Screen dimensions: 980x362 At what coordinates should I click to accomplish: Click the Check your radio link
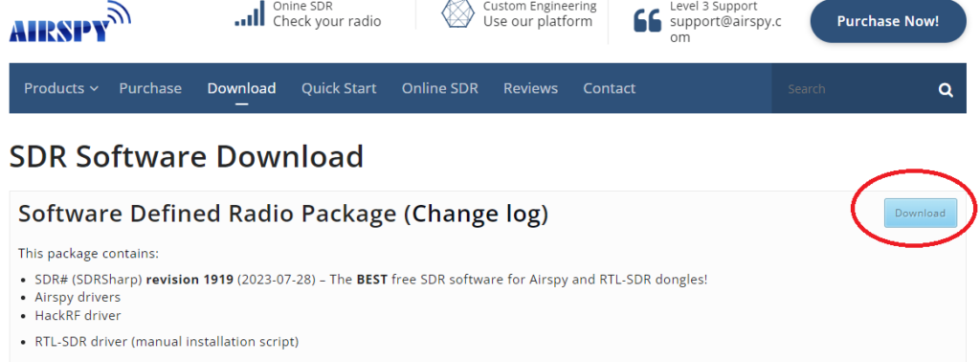pos(327,21)
